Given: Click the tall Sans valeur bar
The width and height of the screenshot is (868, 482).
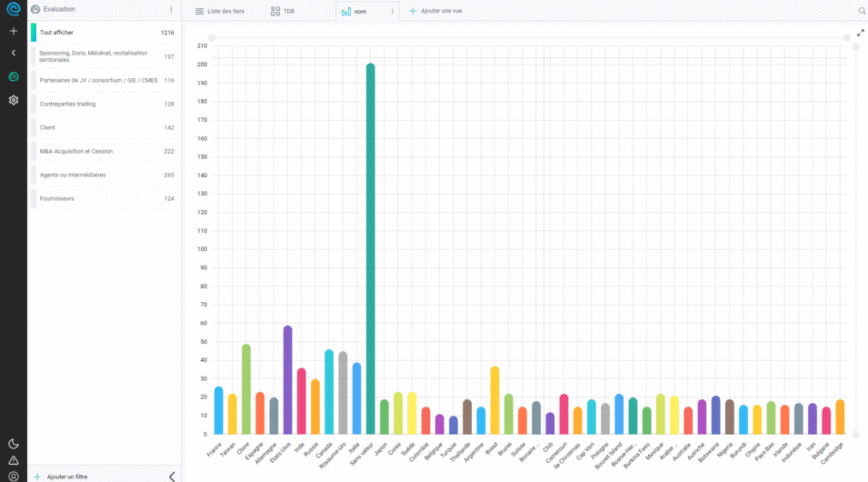Looking at the screenshot, I should tap(370, 249).
